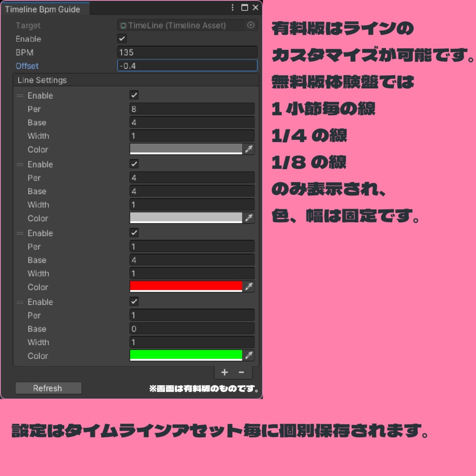Screen dimensions: 476x476
Task: Click the Offset label
Action: pos(27,66)
